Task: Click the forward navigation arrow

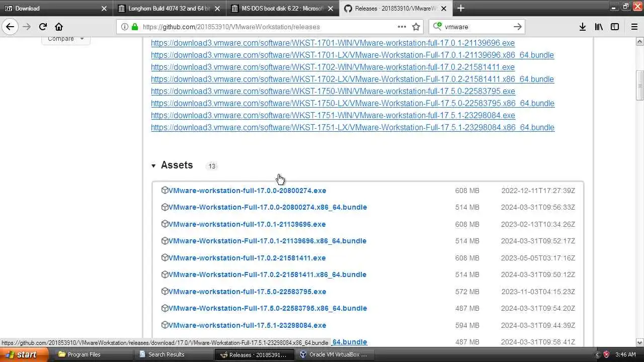Action: point(27,27)
